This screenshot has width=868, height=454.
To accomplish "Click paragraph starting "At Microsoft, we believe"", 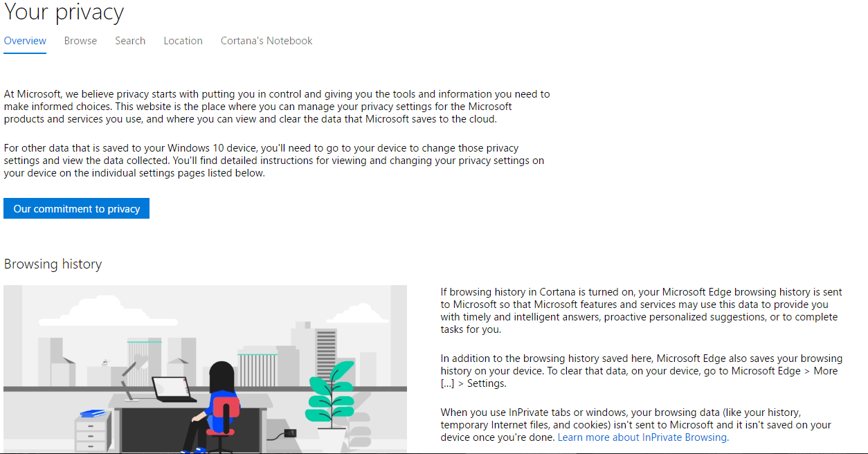I will [x=277, y=107].
